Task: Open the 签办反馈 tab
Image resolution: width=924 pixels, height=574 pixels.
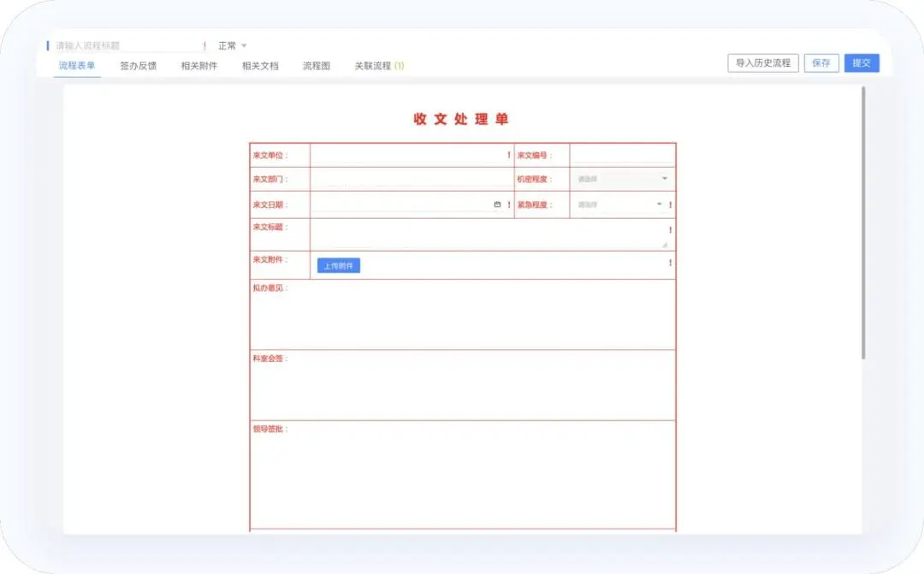Action: coord(138,66)
